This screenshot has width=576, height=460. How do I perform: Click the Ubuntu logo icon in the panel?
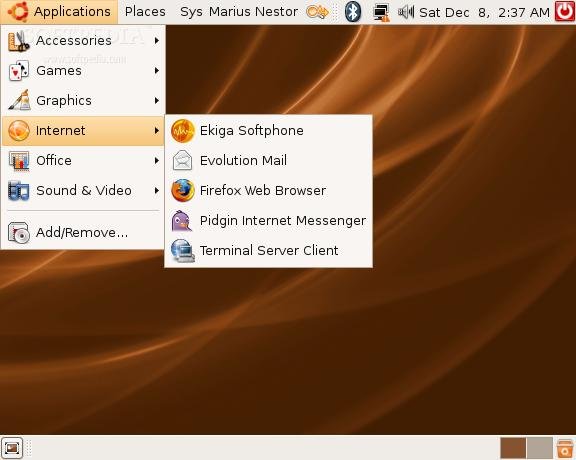click(x=17, y=11)
